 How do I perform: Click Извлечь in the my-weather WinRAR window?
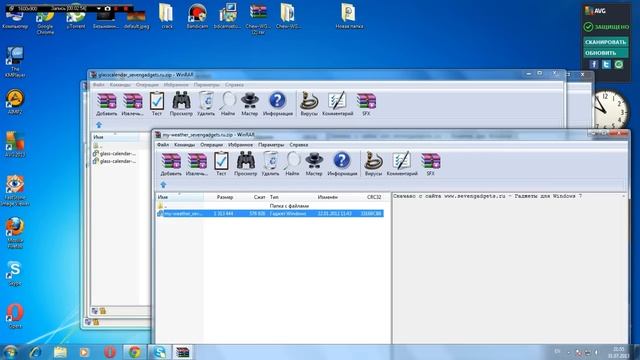197,164
